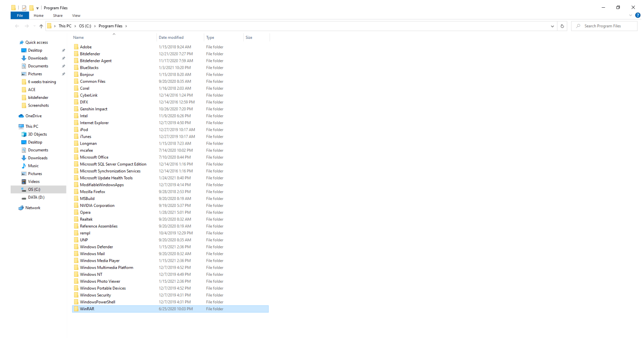Select the CyberLink folder name
Screen dimensions: 644x338
tap(89, 95)
